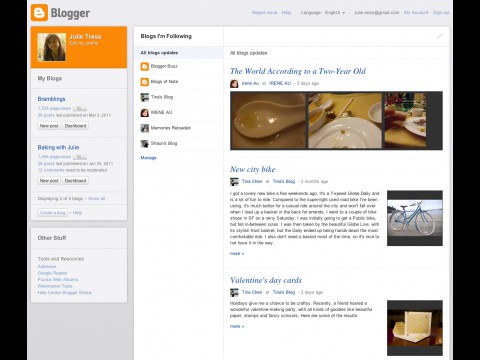
Task: Click New post button under Baking with Julie
Action: (49, 181)
